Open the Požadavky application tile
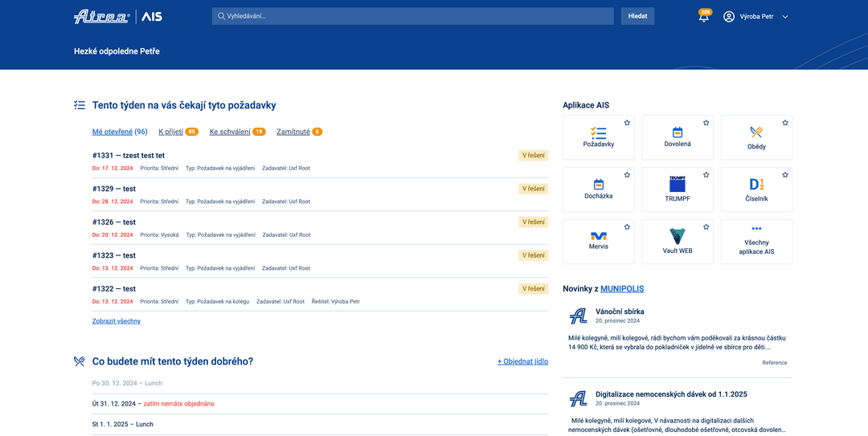Image resolution: width=868 pixels, height=436 pixels. click(599, 138)
